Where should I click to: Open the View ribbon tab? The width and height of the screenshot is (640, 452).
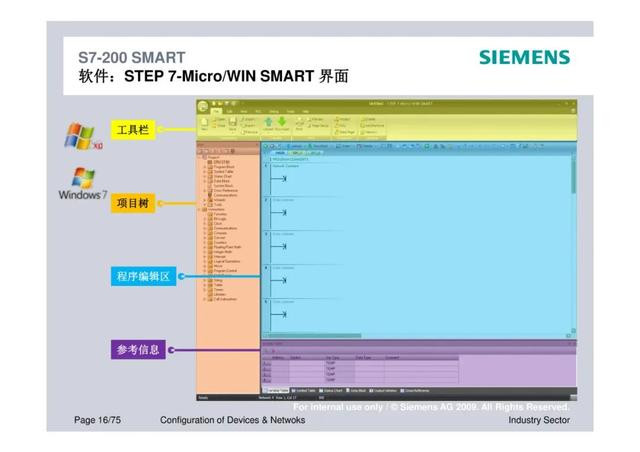click(x=244, y=111)
